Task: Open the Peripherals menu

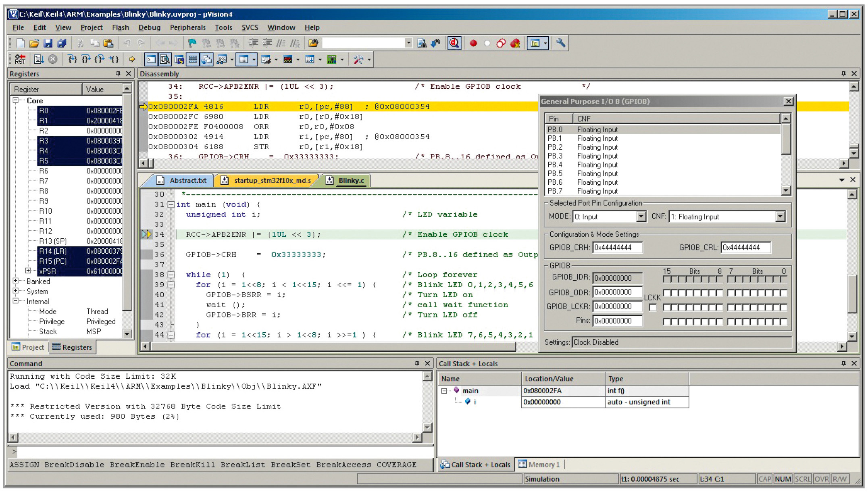Action: pos(187,27)
